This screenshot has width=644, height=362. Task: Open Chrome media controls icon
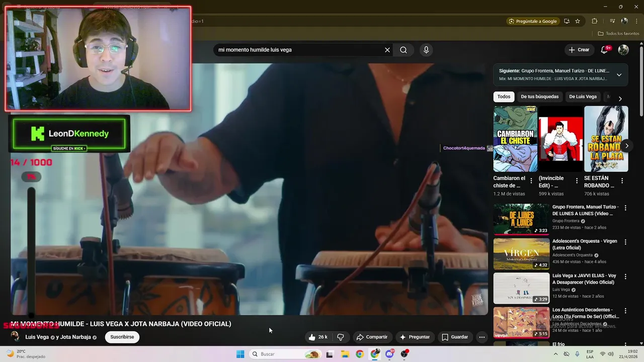tap(612, 21)
